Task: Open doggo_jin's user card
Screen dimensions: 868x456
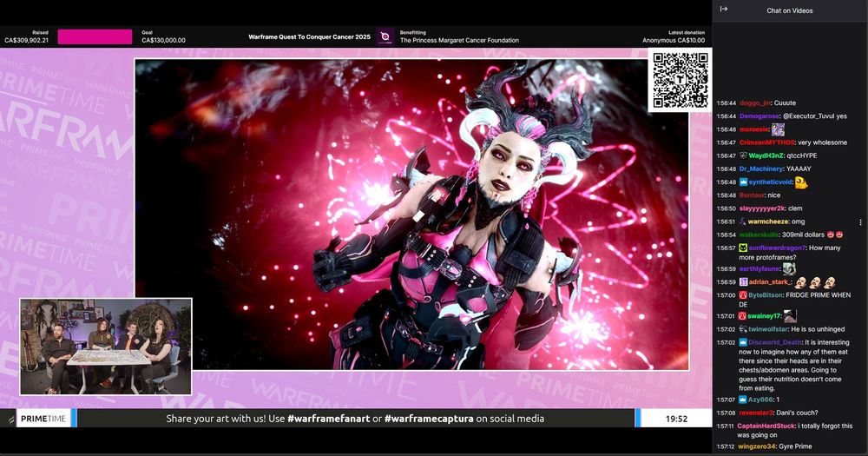Action: pyautogui.click(x=754, y=103)
